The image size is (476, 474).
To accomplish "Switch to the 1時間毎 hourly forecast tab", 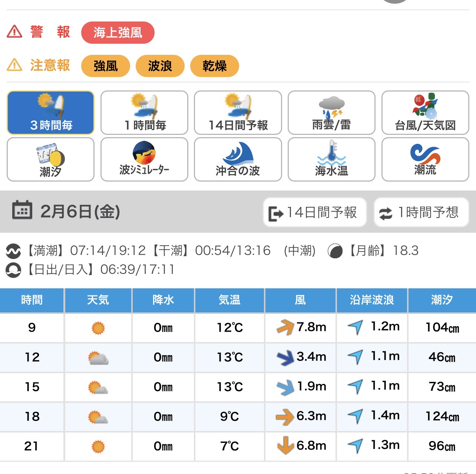I will pos(144,113).
